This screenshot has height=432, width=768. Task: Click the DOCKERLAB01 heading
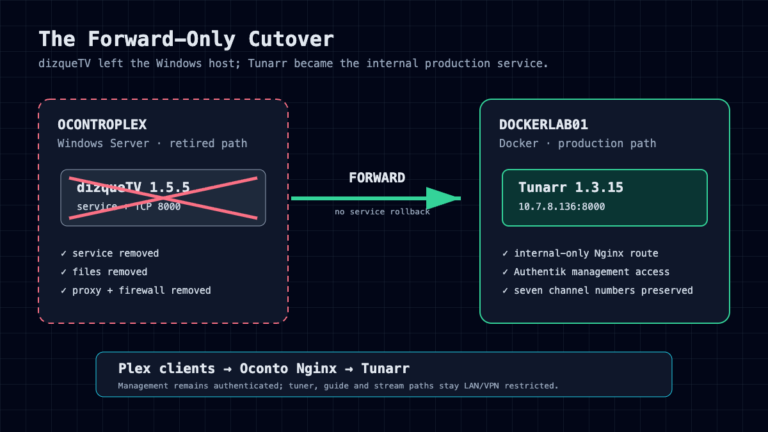point(543,124)
